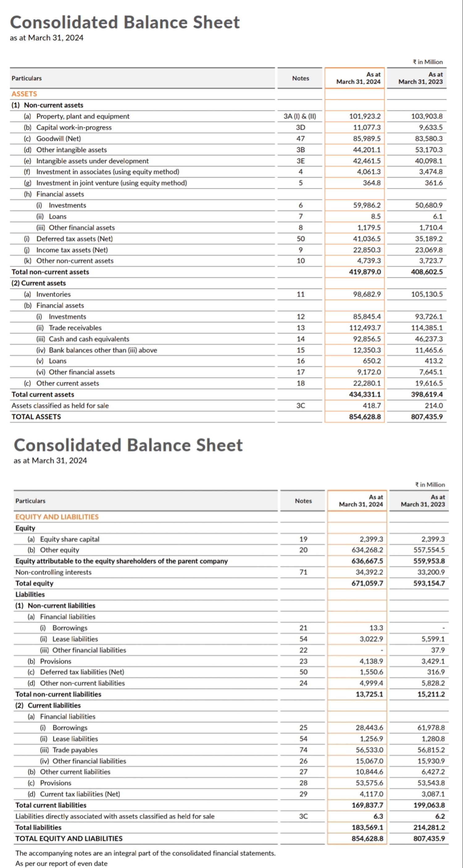The height and width of the screenshot is (868, 463).
Task: Click the value 636,667.5
Action: pos(367,561)
